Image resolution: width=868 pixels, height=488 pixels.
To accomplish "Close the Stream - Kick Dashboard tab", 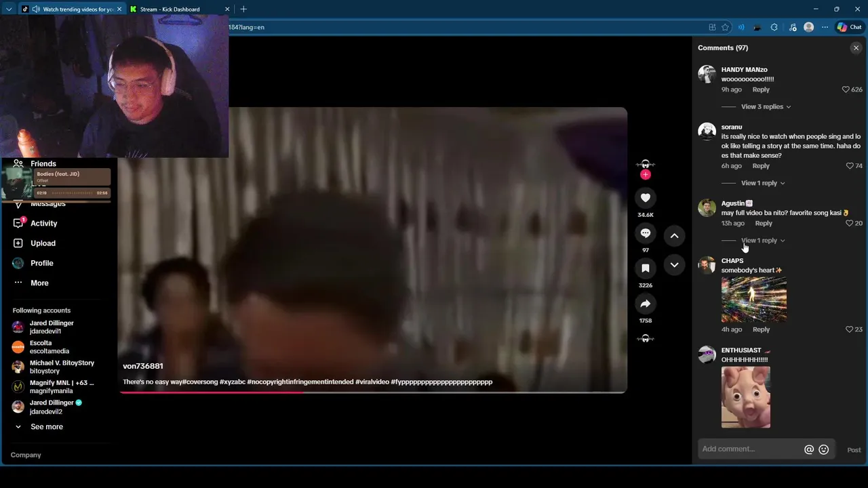I will pyautogui.click(x=227, y=9).
